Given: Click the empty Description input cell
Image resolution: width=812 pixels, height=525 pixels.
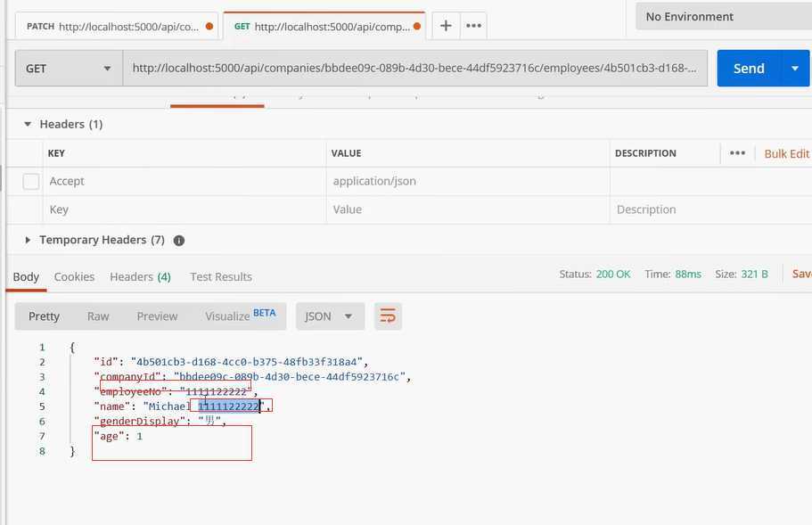Looking at the screenshot, I should (711, 209).
